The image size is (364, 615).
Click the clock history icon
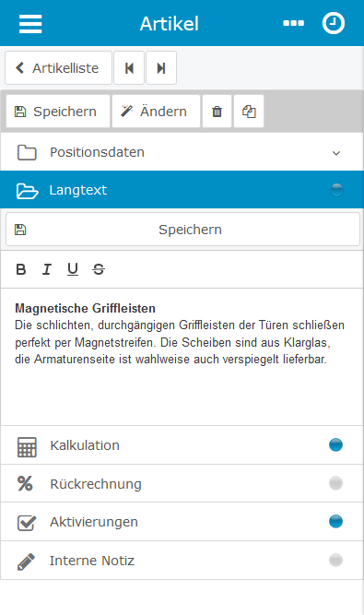click(334, 23)
